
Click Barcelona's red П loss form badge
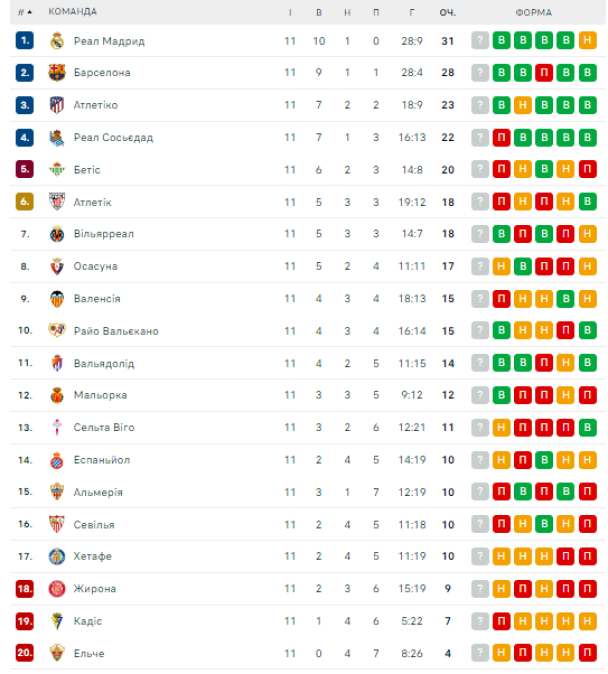[x=544, y=73]
